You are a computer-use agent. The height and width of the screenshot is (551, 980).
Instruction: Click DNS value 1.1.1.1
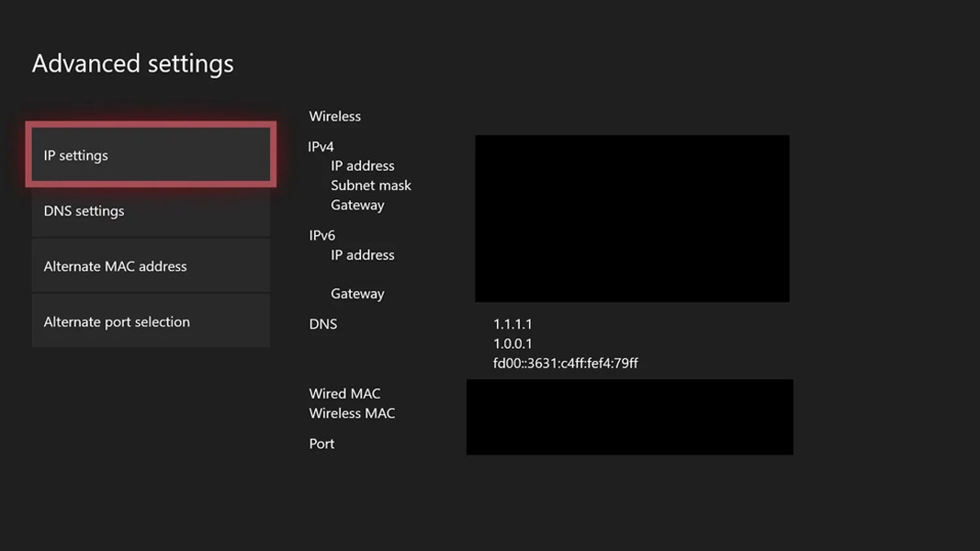coord(513,324)
